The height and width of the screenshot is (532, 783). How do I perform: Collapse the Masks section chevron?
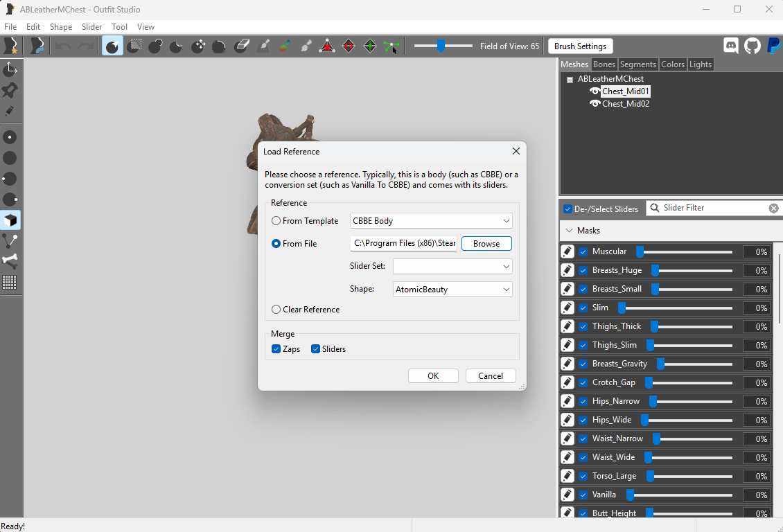point(570,231)
